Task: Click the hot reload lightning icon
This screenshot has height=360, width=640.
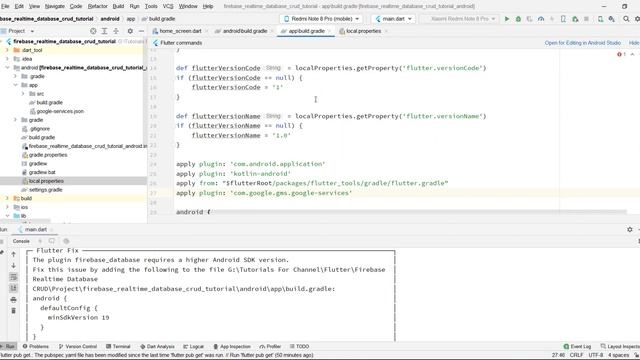Action: click(552, 19)
